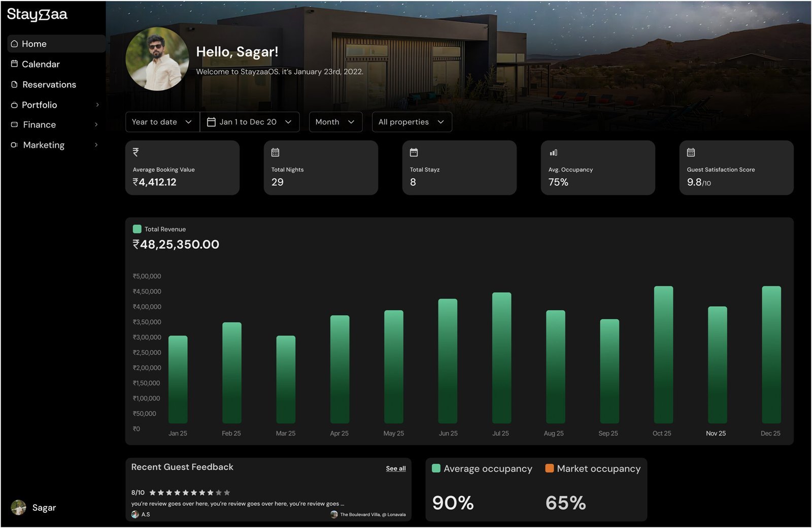Viewport: 812px width, 528px height.
Task: Click Sagar's small avatar in the sidebar
Action: pos(19,507)
